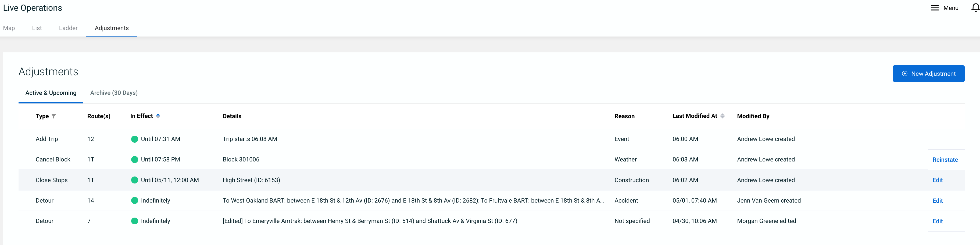Click the In Effect column header
Viewport: 980px width, 245px height.
coord(142,116)
